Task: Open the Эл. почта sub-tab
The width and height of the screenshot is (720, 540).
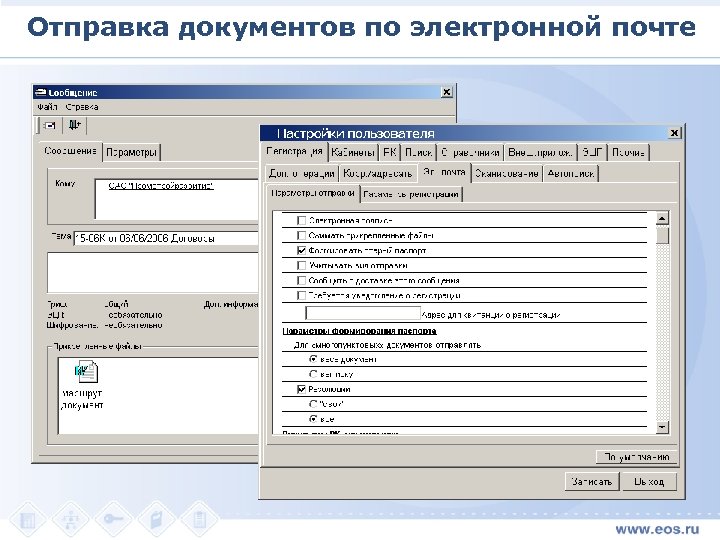Action: [444, 172]
